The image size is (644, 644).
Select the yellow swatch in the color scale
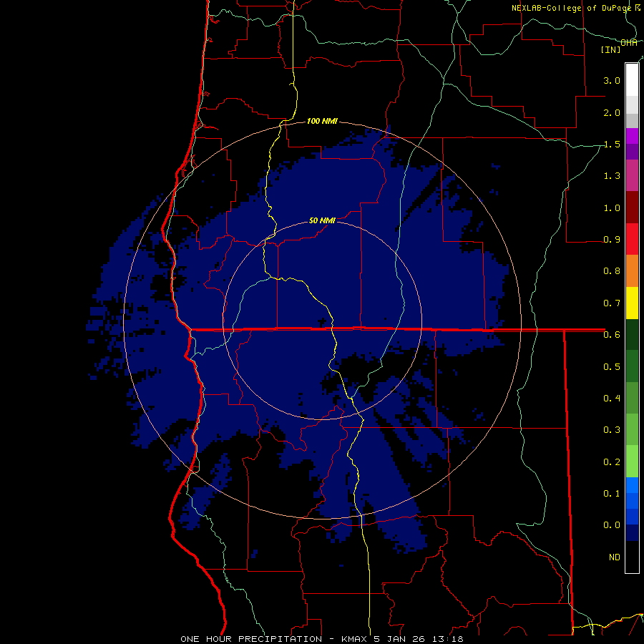tap(632, 303)
